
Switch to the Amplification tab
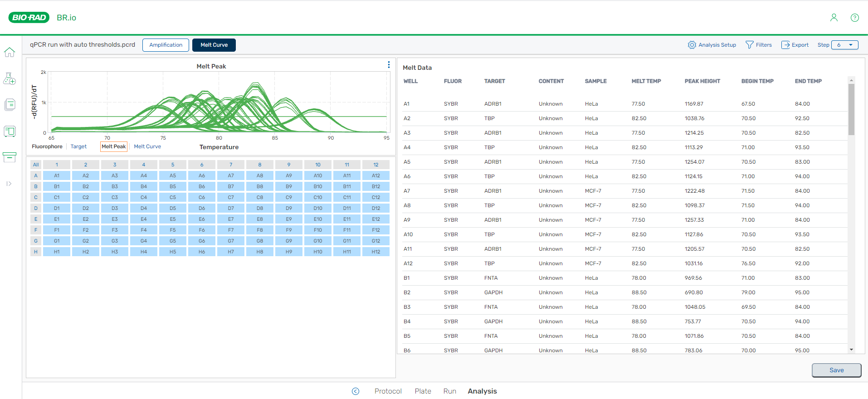[166, 45]
